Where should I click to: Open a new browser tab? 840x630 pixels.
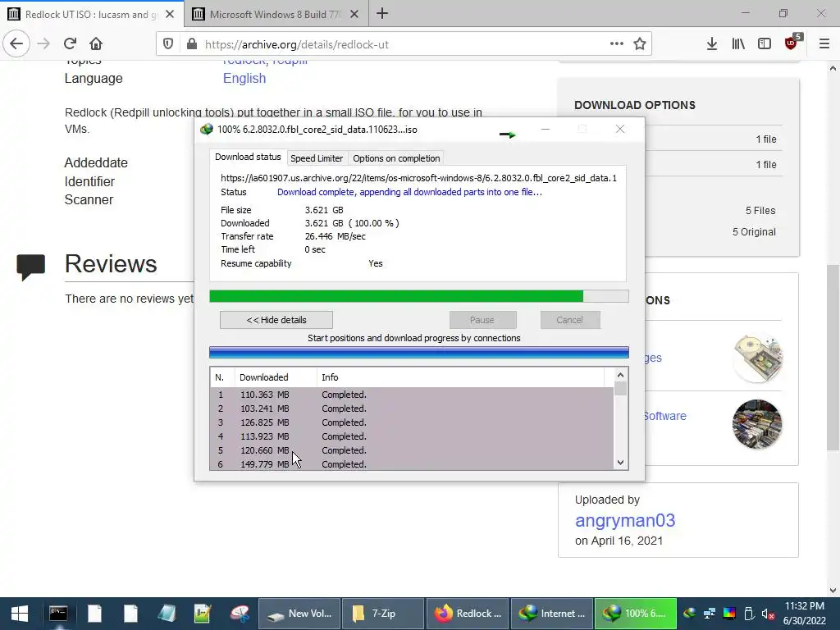click(382, 13)
